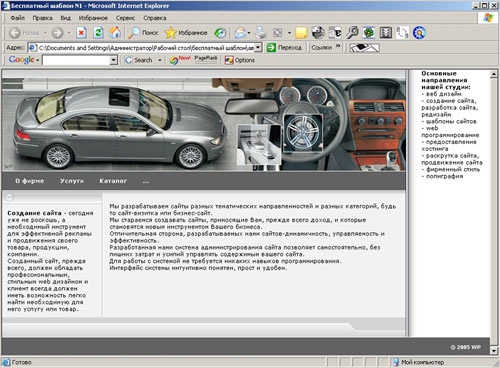Click the connected phones toolbar icon
Image resolution: width=500 pixels, height=368 pixels.
click(x=402, y=33)
